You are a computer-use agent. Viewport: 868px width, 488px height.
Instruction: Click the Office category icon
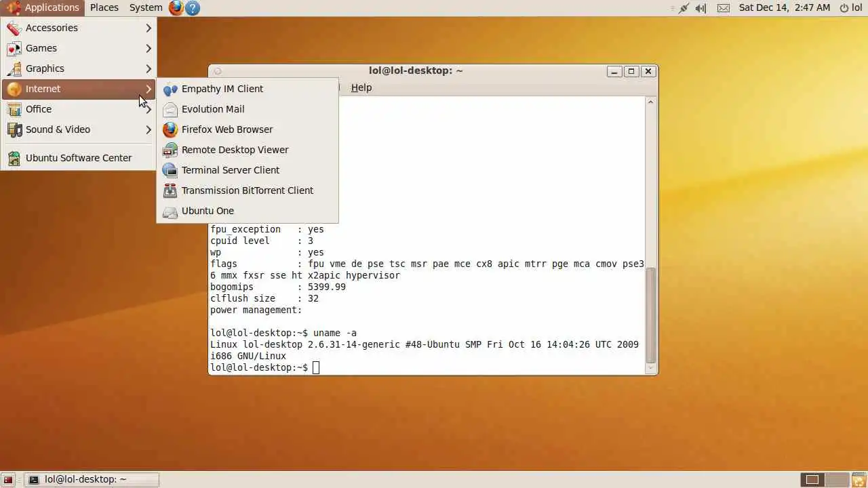(x=14, y=109)
